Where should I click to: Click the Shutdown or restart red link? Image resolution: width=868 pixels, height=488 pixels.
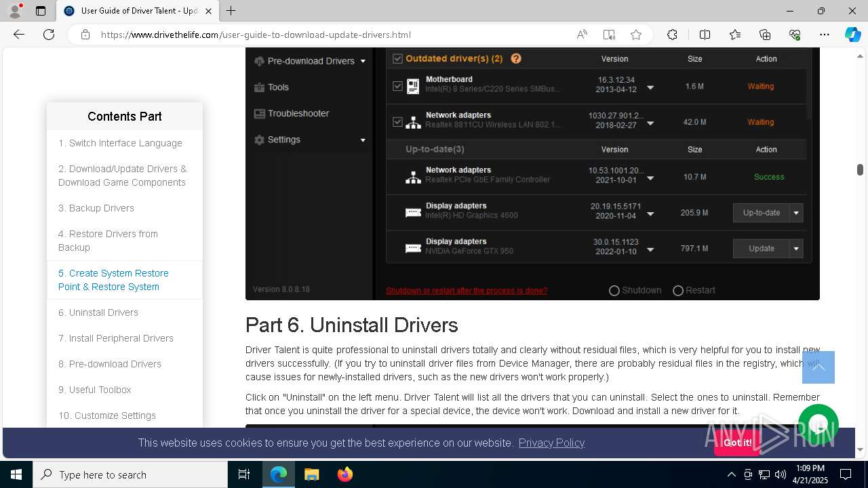pyautogui.click(x=467, y=291)
